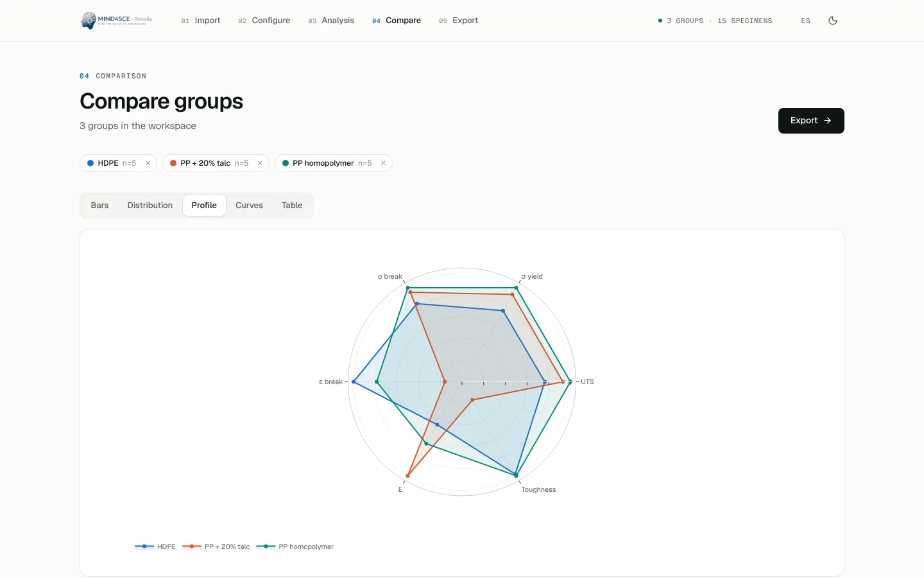Navigate to the Analysis step

pos(331,21)
